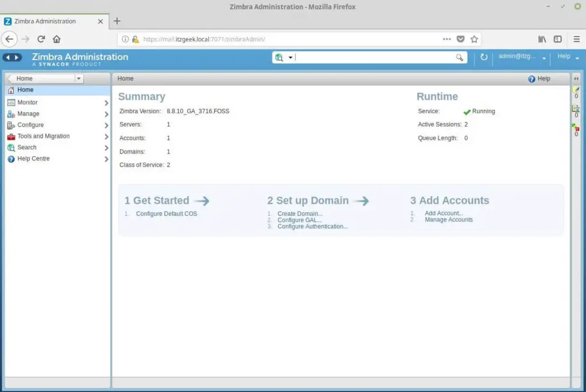Click Add Account... link
Viewport: 586px width, 392px height.
[x=444, y=213]
